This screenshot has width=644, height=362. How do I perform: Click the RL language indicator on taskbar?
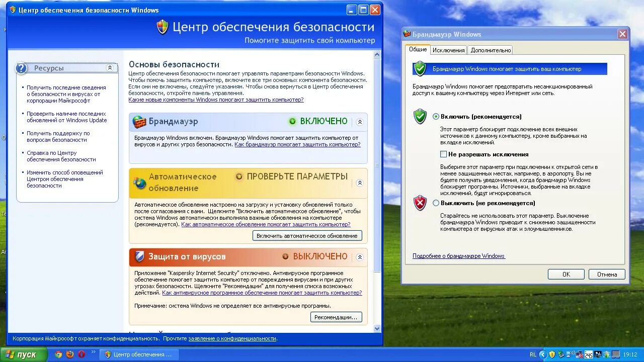tap(533, 354)
